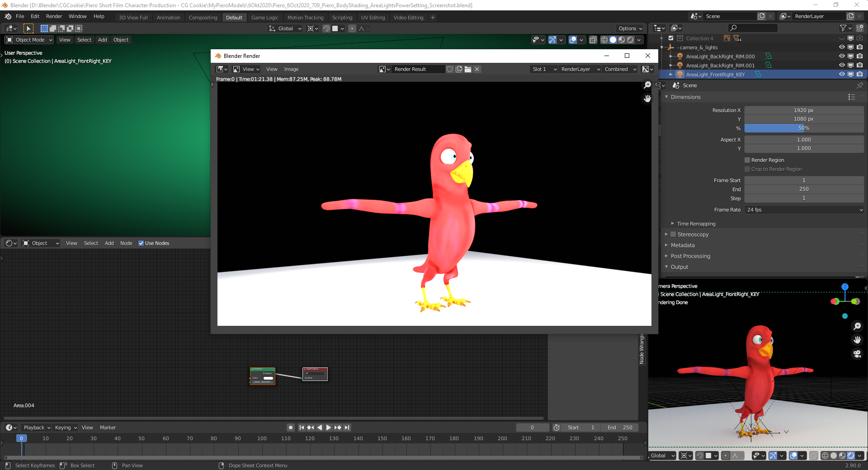Click the select tool icon in top viewport

pyautogui.click(x=28, y=28)
